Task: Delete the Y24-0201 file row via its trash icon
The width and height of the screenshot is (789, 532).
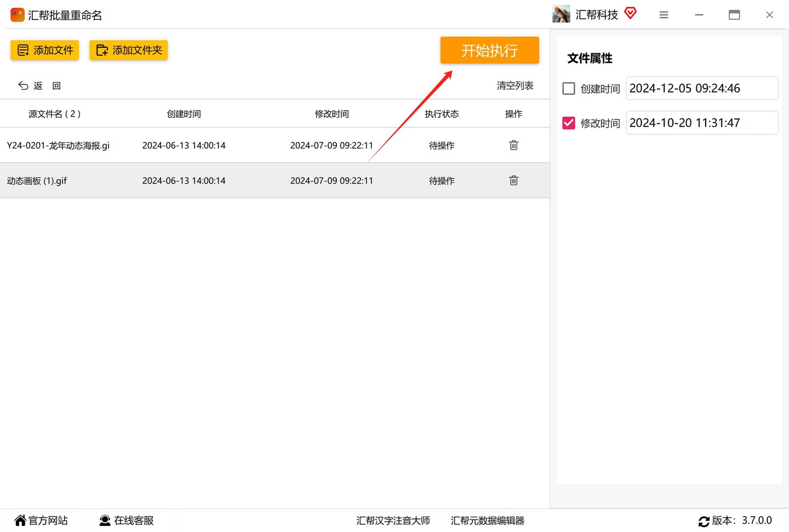Action: [x=513, y=145]
